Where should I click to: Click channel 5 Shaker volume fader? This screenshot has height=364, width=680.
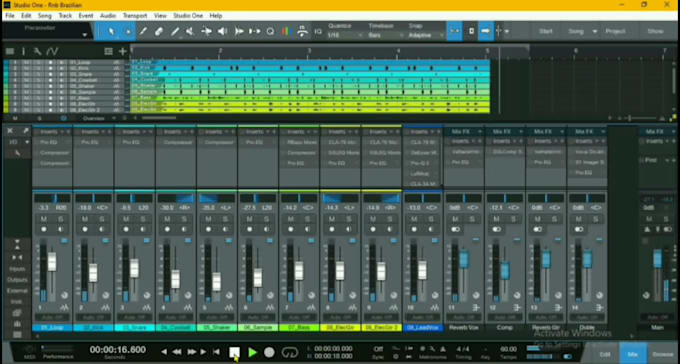216,282
